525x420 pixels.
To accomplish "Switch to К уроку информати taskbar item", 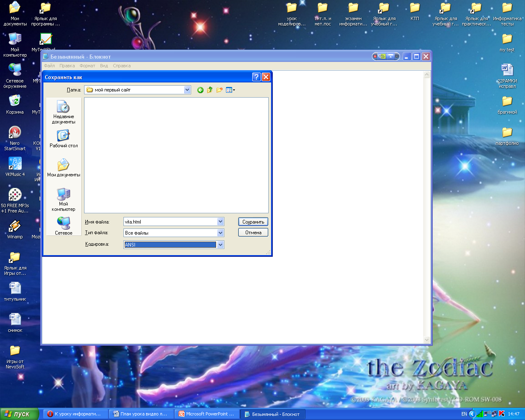I will coord(76,414).
